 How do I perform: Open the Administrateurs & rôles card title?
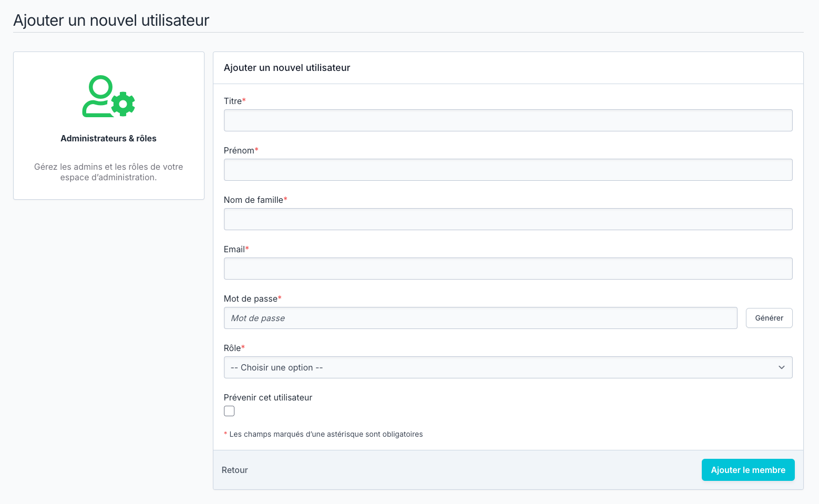pyautogui.click(x=108, y=138)
